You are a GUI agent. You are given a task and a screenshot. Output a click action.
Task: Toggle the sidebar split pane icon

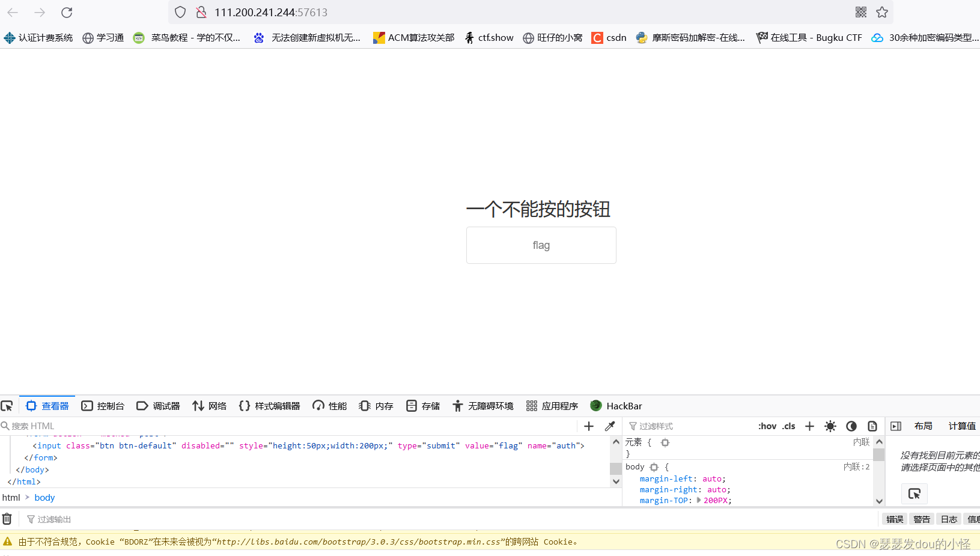point(896,426)
